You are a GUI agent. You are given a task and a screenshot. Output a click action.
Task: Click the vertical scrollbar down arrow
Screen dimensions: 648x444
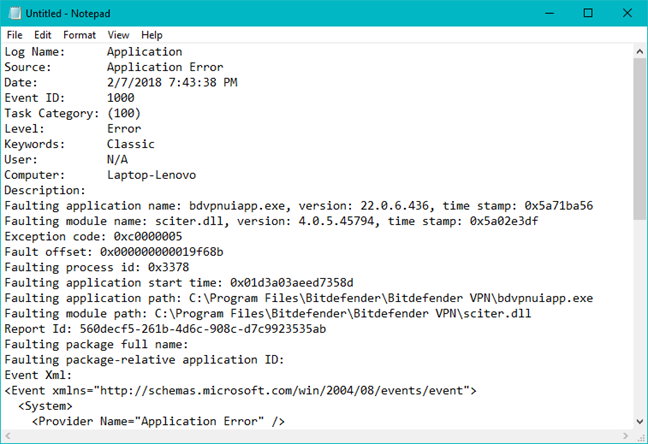click(640, 422)
